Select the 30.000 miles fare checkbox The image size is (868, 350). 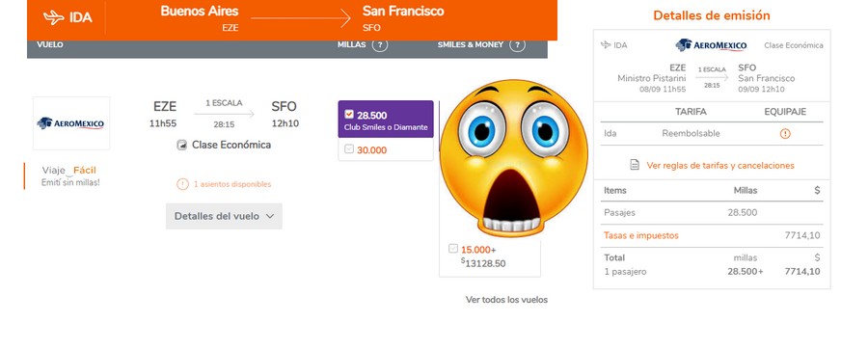point(349,149)
